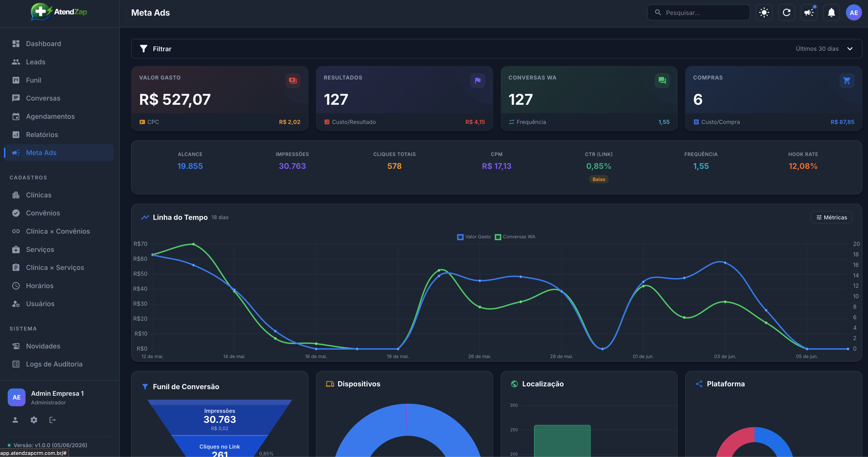Viewport: 868px width, 457px height.
Task: Click the Dispositivos devices icon
Action: pyautogui.click(x=330, y=384)
